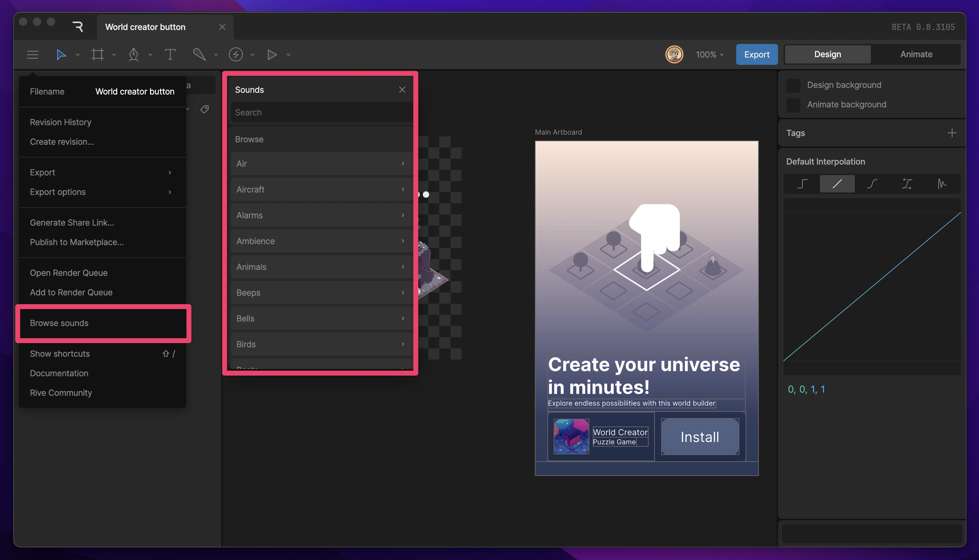Select the Bone tool icon
This screenshot has width=979, height=560.
(199, 54)
